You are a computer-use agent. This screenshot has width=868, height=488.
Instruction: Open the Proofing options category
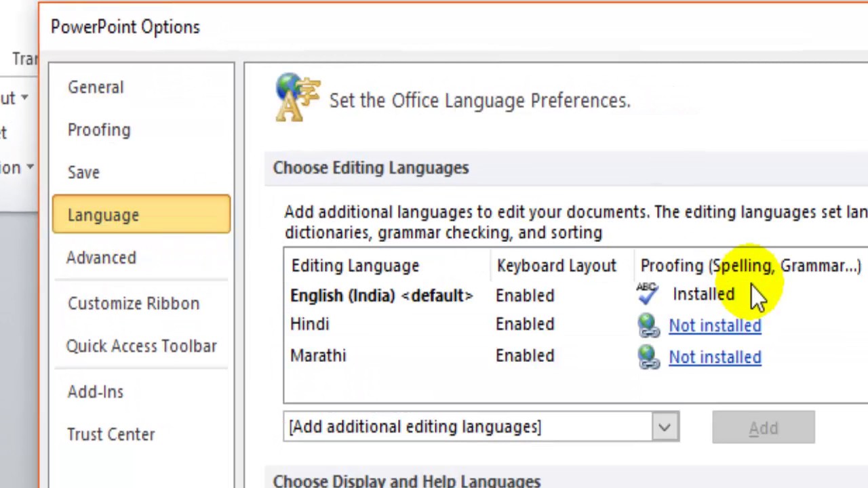click(x=99, y=130)
